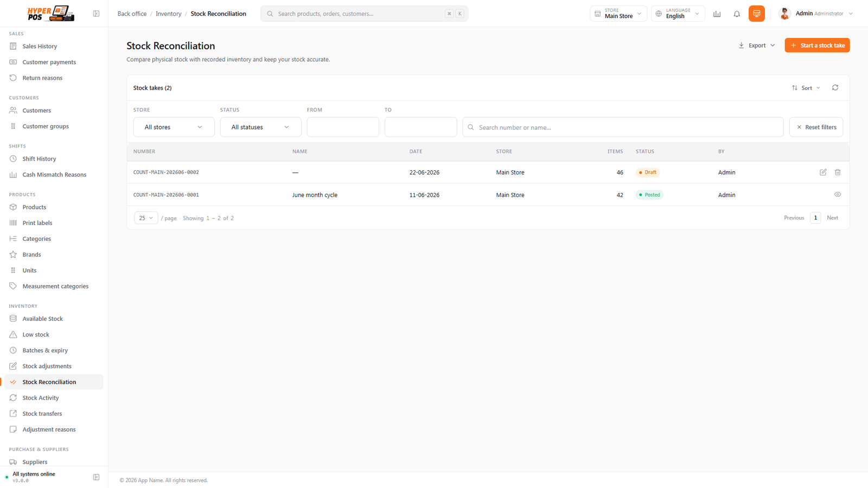Click the Posted status badge
Image resolution: width=868 pixels, height=488 pixels.
pyautogui.click(x=649, y=195)
